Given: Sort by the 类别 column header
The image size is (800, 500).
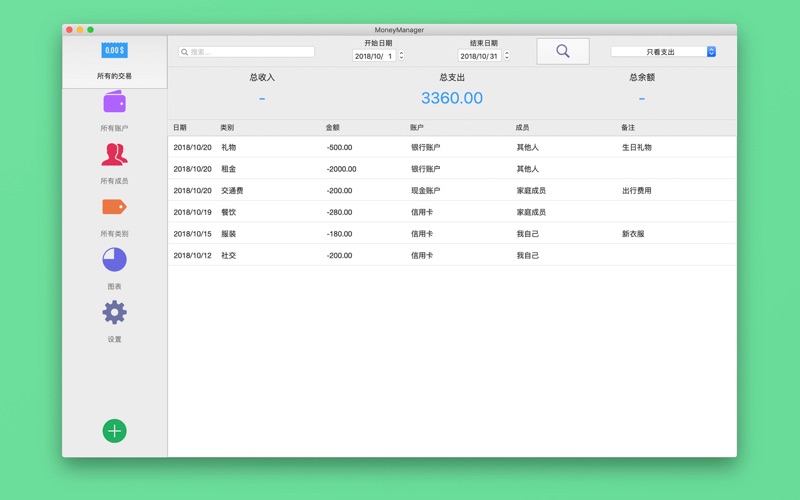Looking at the screenshot, I should (x=227, y=128).
